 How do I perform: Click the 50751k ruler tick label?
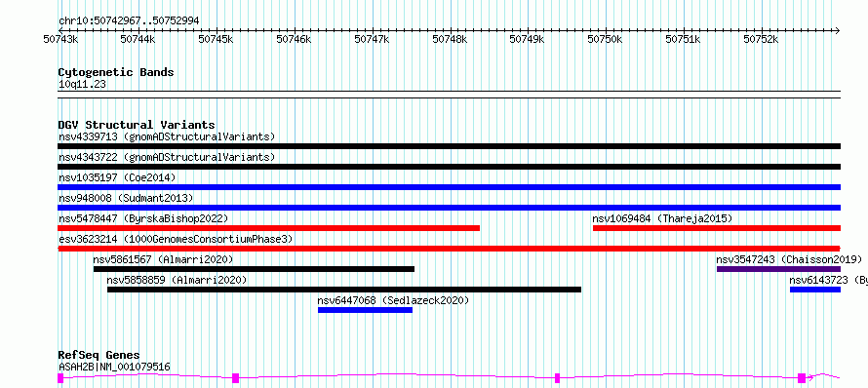tap(683, 39)
